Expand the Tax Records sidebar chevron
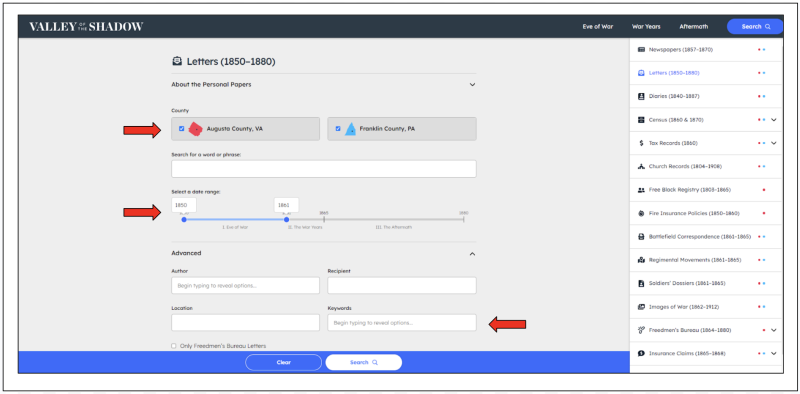 pos(773,143)
